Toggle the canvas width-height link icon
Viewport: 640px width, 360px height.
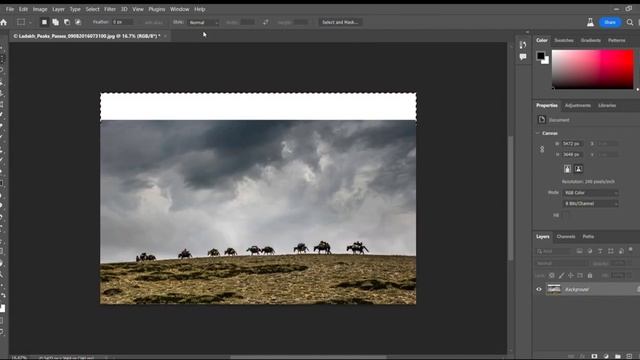tap(542, 149)
